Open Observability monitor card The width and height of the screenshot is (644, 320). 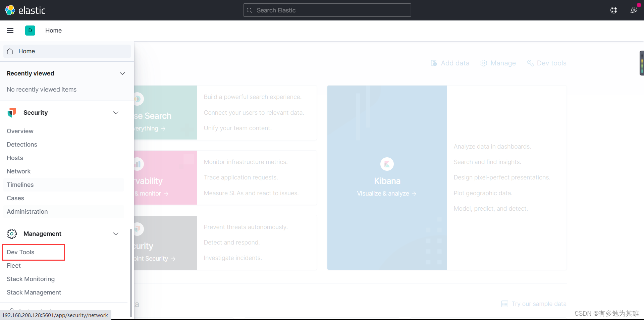click(x=166, y=178)
